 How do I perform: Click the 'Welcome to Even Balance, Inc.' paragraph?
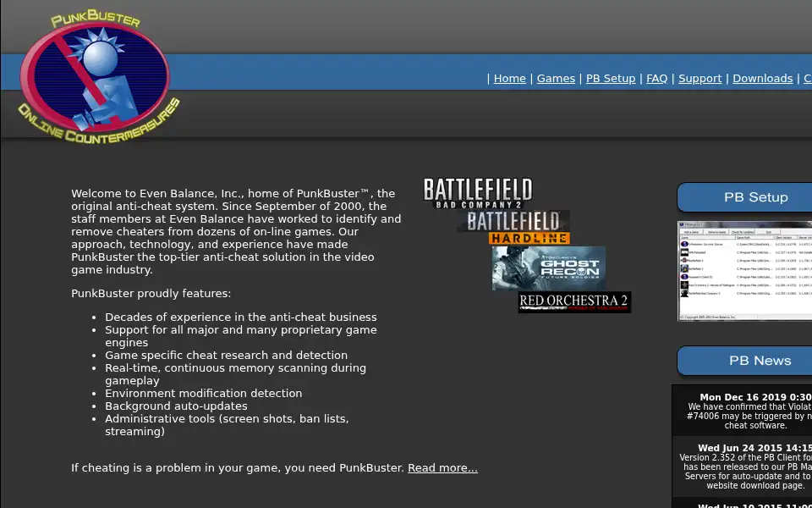pos(236,232)
